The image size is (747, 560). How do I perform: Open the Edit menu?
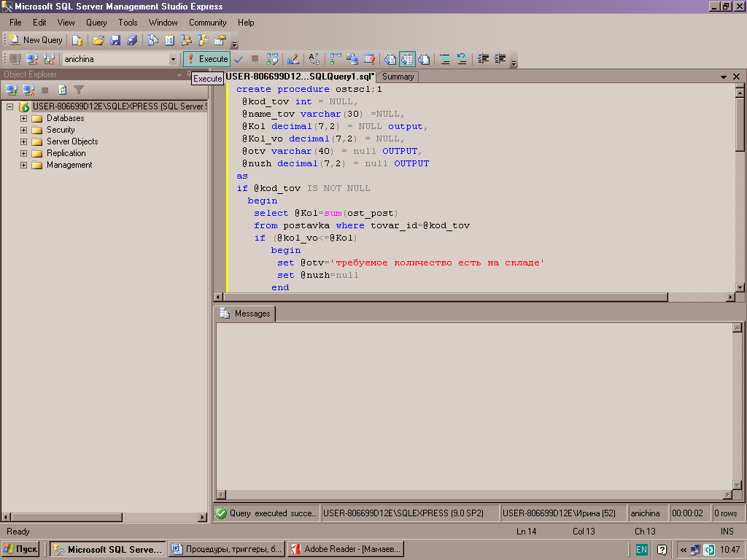[39, 23]
